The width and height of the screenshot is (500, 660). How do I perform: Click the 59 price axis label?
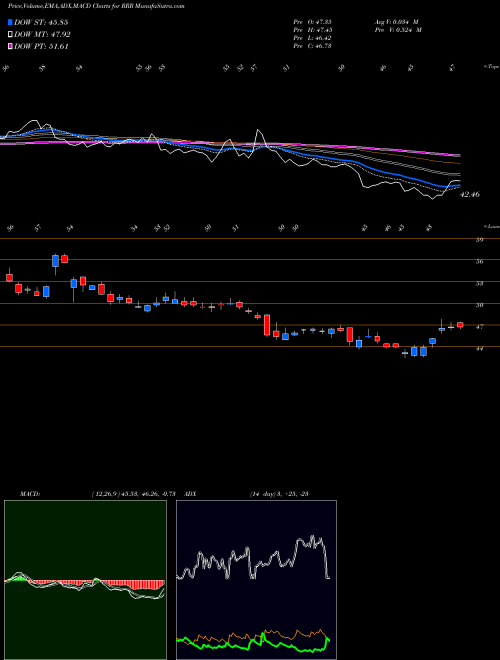click(479, 240)
